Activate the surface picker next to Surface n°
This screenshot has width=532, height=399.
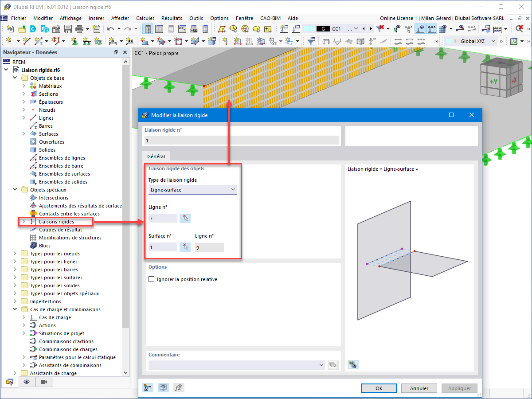coord(185,247)
